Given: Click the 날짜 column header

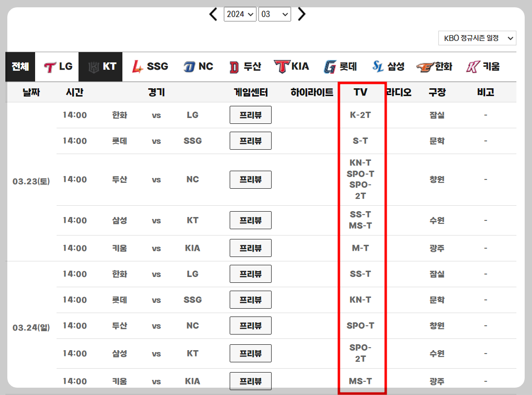Looking at the screenshot, I should click(x=31, y=92).
